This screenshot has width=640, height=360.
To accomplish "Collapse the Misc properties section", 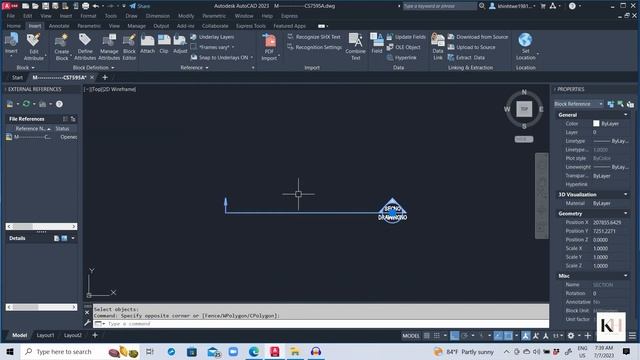I will [626, 276].
